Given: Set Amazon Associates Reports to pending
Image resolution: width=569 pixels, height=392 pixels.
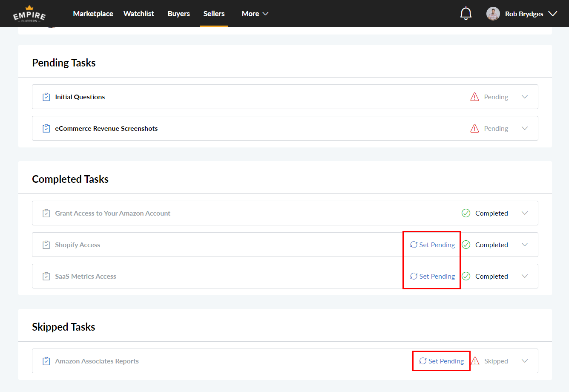Looking at the screenshot, I should pos(442,361).
